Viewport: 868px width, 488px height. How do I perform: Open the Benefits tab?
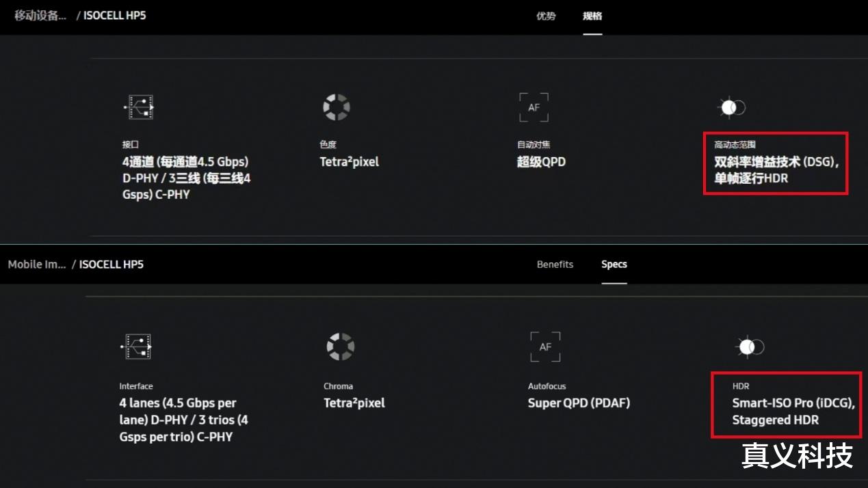pos(555,265)
